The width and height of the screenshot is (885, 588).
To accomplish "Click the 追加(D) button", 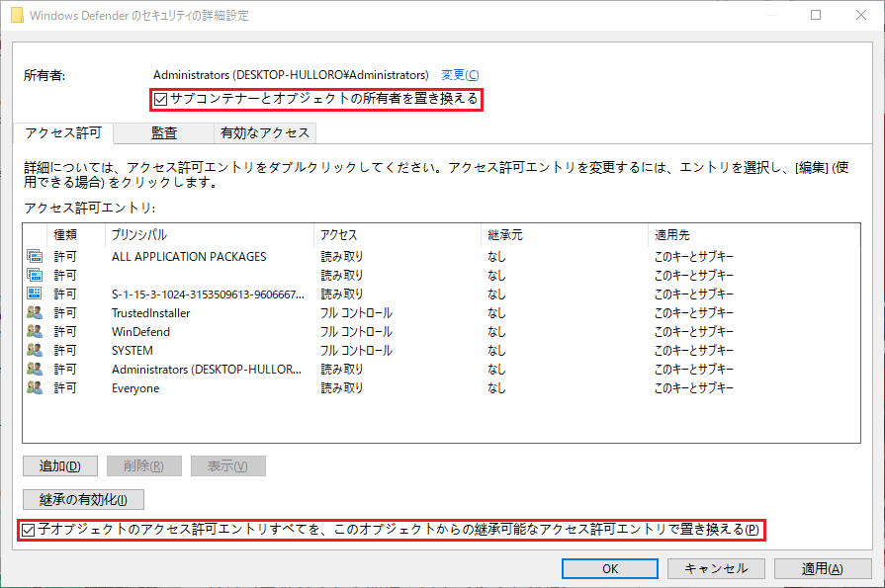I will click(60, 466).
